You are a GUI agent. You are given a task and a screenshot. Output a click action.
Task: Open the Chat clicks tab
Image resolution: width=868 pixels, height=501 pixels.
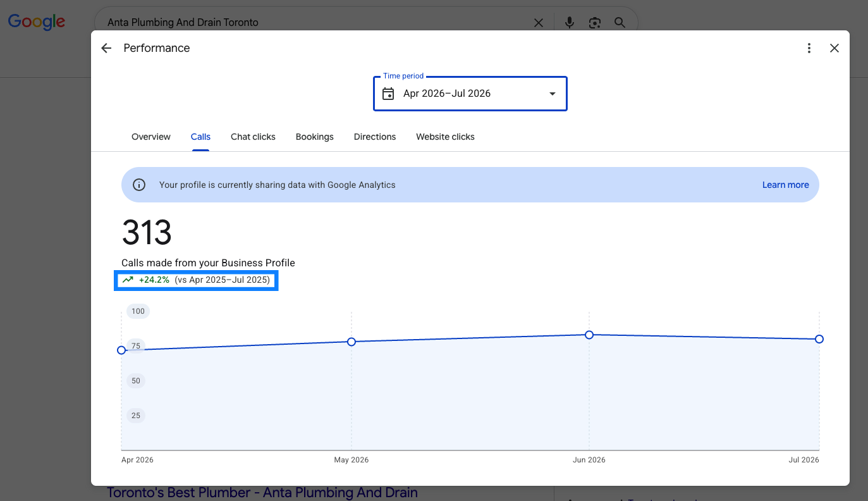(253, 137)
